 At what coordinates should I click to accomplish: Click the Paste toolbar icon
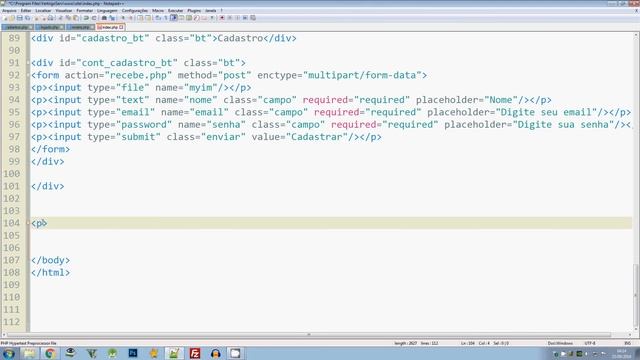coord(76,18)
